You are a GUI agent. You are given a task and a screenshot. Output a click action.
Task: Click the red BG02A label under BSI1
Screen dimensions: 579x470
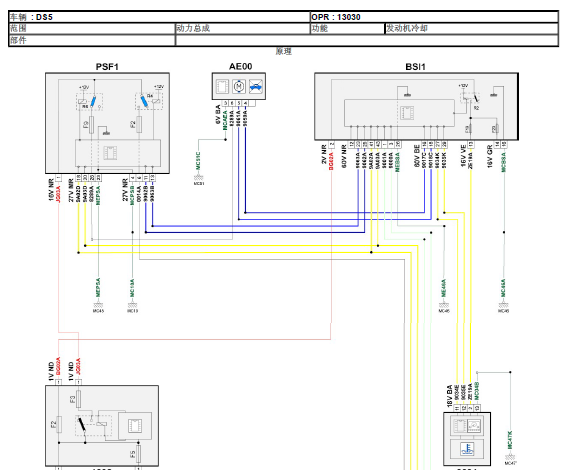331,161
